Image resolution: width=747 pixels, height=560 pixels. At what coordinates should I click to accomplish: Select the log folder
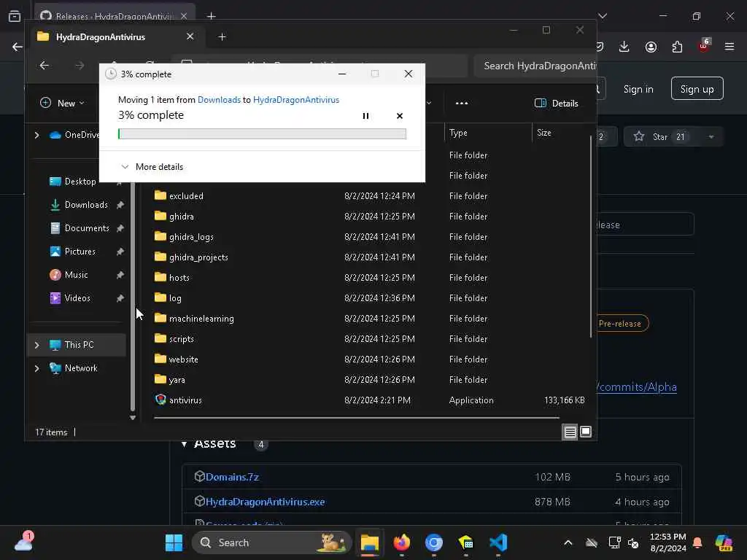click(168, 298)
